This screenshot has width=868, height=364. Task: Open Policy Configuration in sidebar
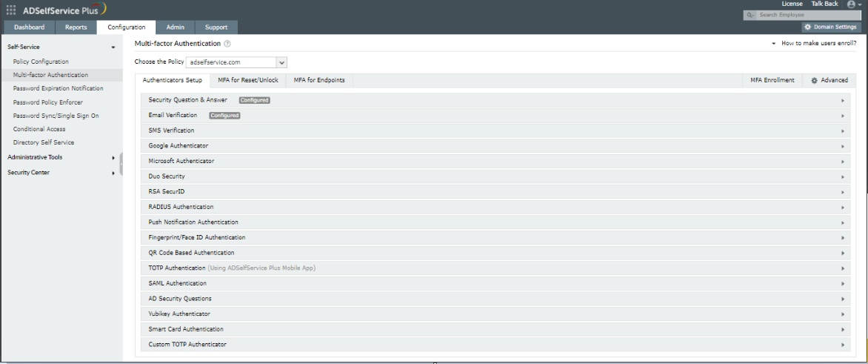click(41, 62)
